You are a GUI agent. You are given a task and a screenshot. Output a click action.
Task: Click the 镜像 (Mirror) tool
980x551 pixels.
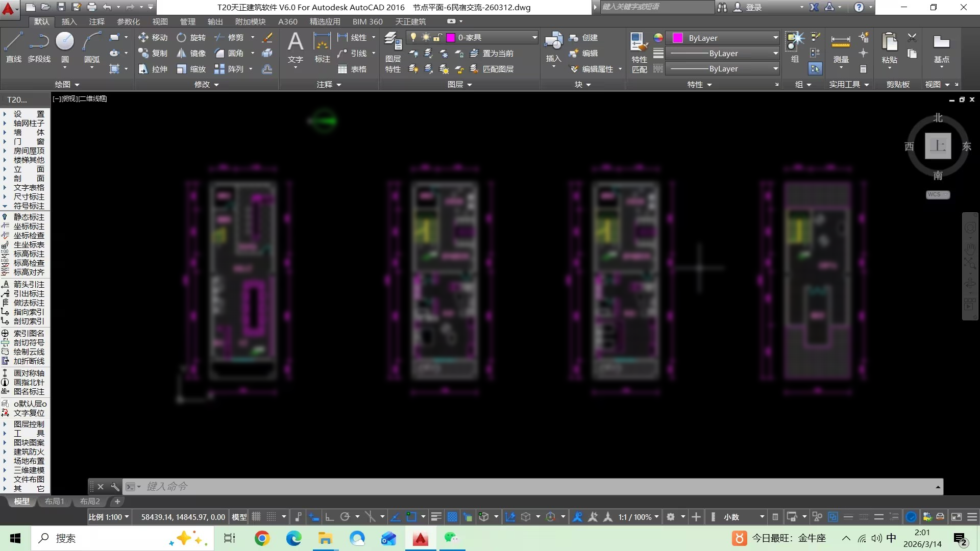pyautogui.click(x=191, y=53)
